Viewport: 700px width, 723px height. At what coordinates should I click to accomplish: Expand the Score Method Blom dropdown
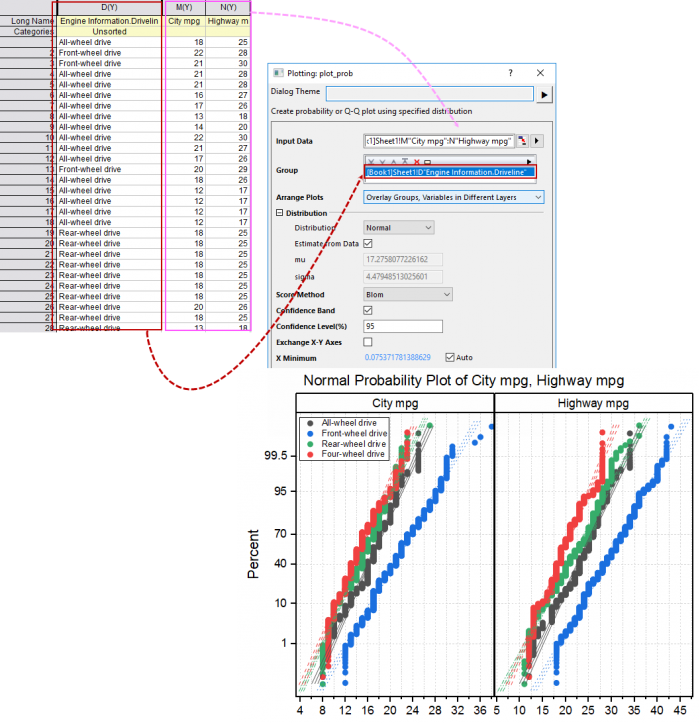(x=407, y=294)
